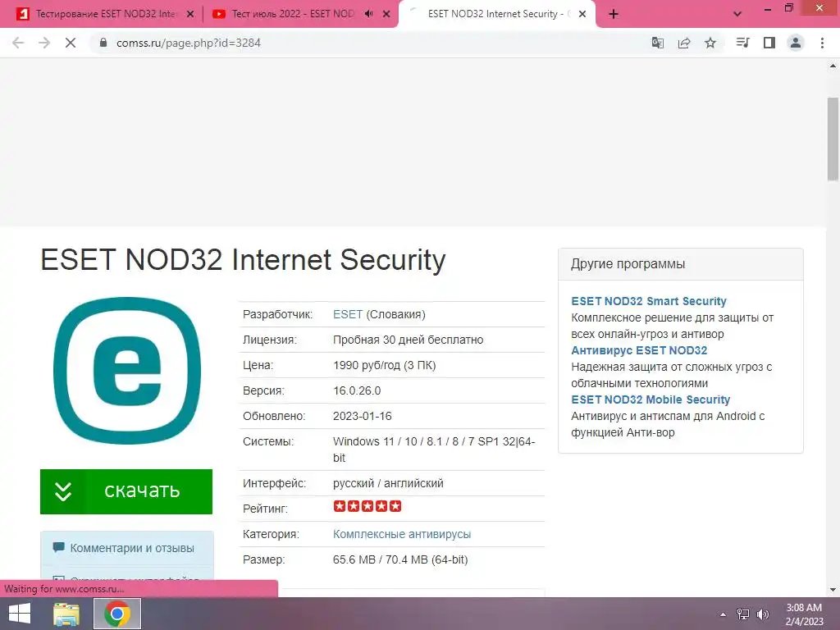Viewport: 840px width, 630px height.
Task: Click scrollbar down arrow
Action: (833, 590)
